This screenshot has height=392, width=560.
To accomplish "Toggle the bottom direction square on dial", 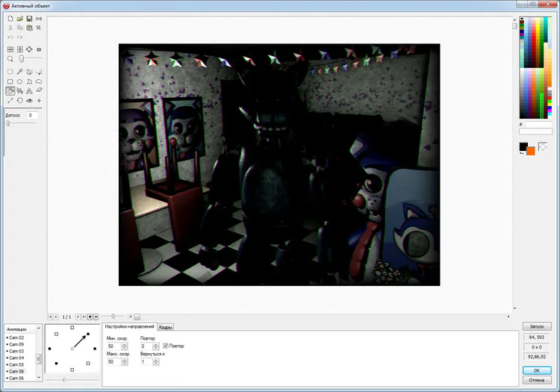I will pos(72,370).
